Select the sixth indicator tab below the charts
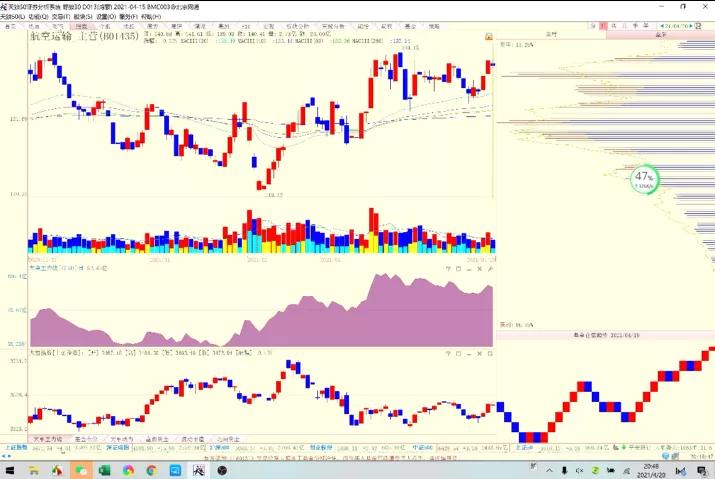Viewport: 715px width, 479px height. (228, 439)
